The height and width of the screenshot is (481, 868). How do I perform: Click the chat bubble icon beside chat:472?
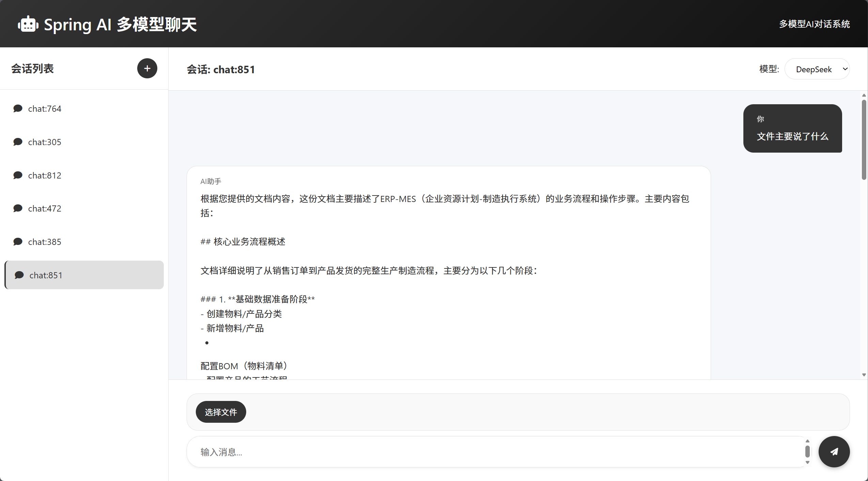pos(18,208)
